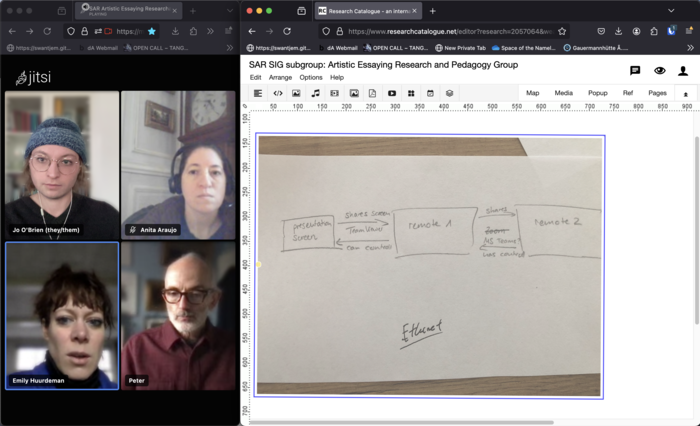Open the user profile icon in Research Catalogue
Screen dimensions: 700x426
(x=683, y=71)
